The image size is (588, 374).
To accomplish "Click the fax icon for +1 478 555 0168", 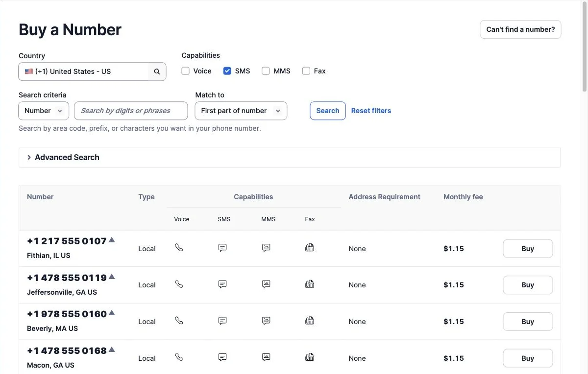I will (310, 357).
